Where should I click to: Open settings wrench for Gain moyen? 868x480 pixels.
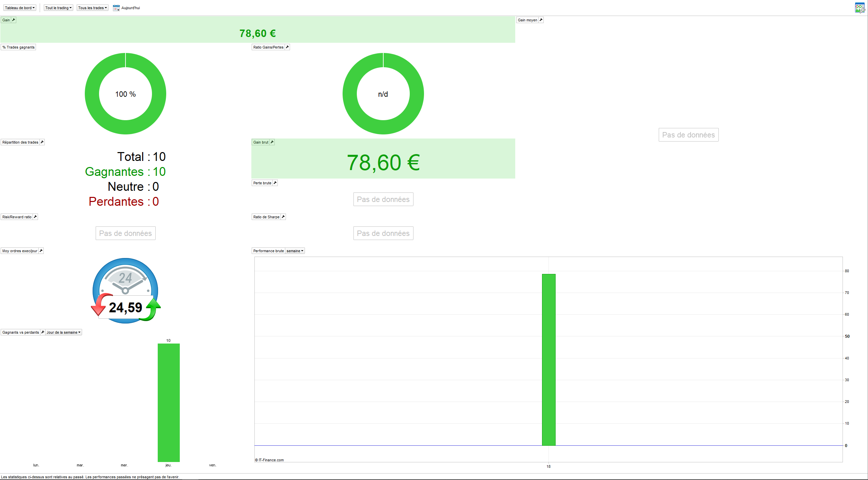click(x=541, y=20)
